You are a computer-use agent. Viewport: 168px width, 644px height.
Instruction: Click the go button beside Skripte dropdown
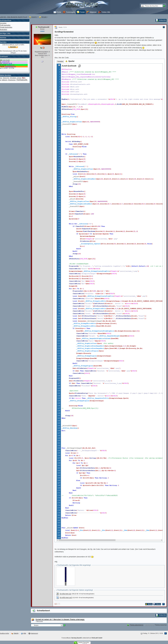pyautogui.click(x=64, y=625)
